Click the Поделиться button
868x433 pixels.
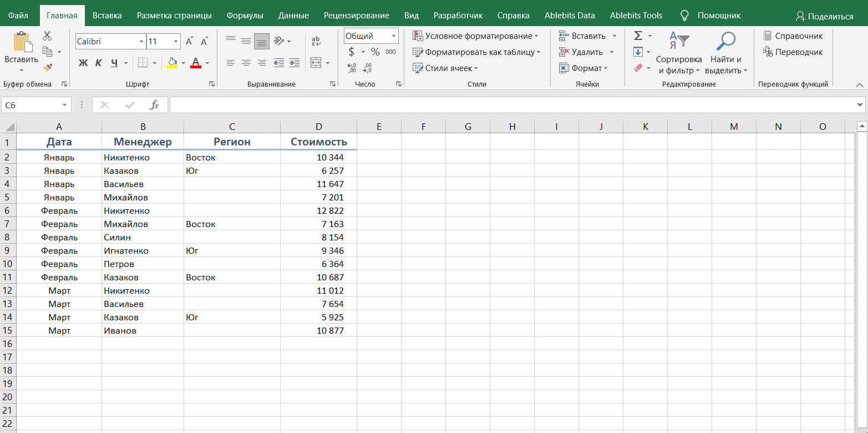coord(824,16)
